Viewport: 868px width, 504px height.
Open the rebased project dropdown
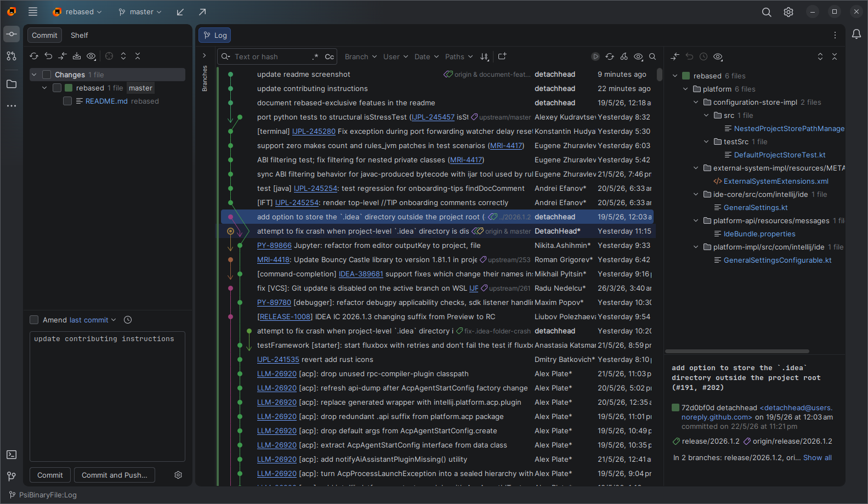click(77, 12)
